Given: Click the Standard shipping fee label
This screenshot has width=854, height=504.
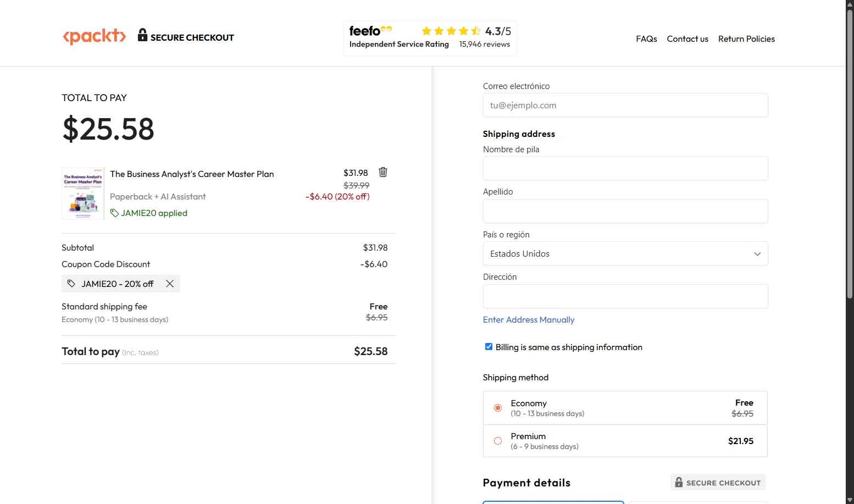Looking at the screenshot, I should [x=104, y=306].
